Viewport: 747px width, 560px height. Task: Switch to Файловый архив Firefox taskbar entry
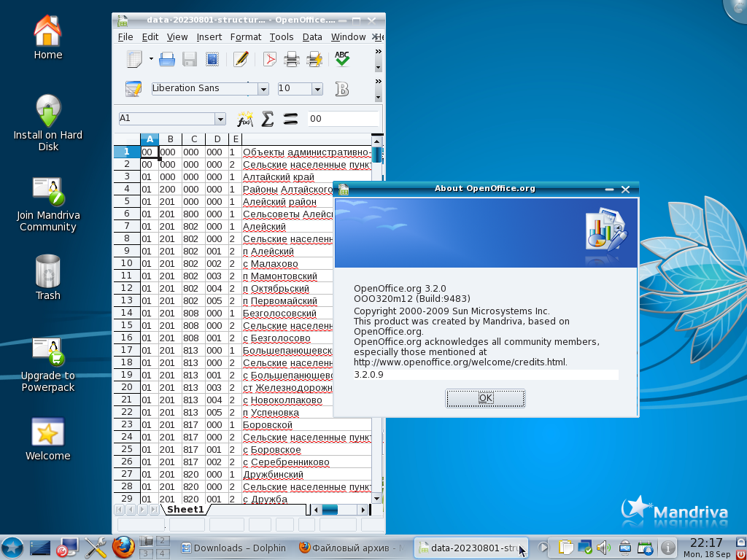(x=351, y=548)
